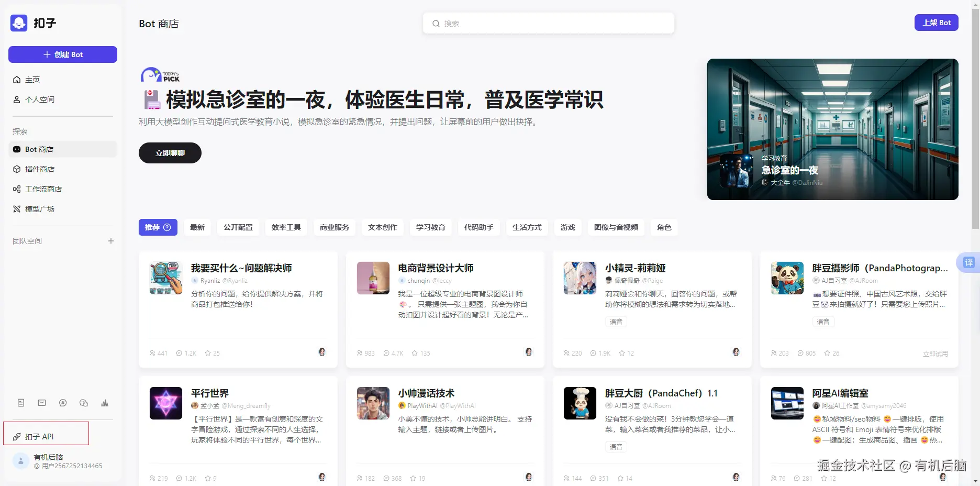Viewport: 980px width, 486px height.
Task: Open the 模型广场 icon
Action: tap(17, 209)
